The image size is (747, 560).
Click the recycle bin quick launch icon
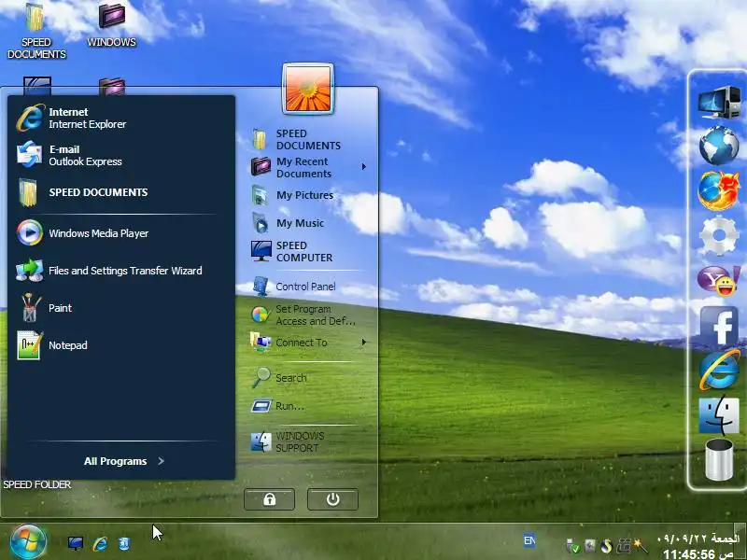124,543
